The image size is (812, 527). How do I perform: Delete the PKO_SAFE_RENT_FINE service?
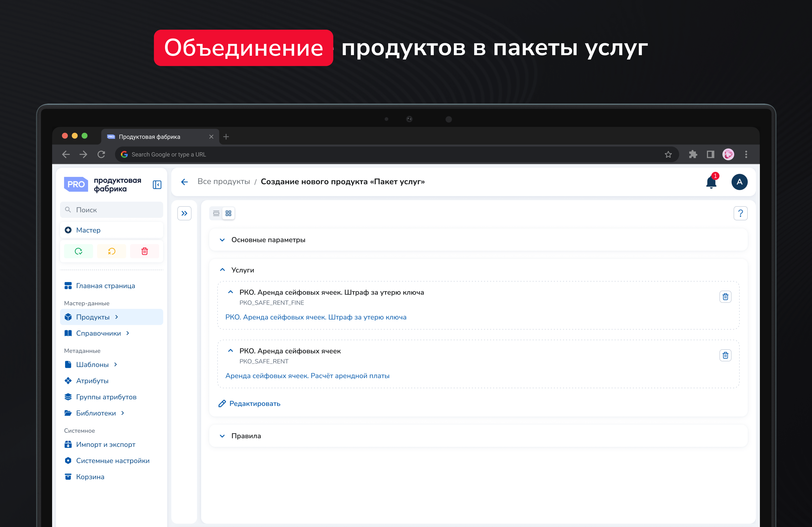[x=725, y=297]
